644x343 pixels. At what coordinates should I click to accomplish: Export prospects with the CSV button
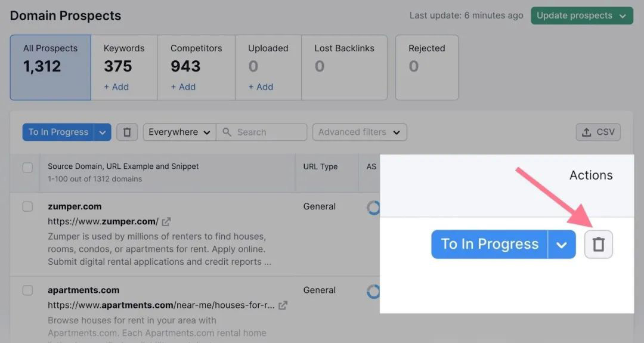click(x=598, y=132)
